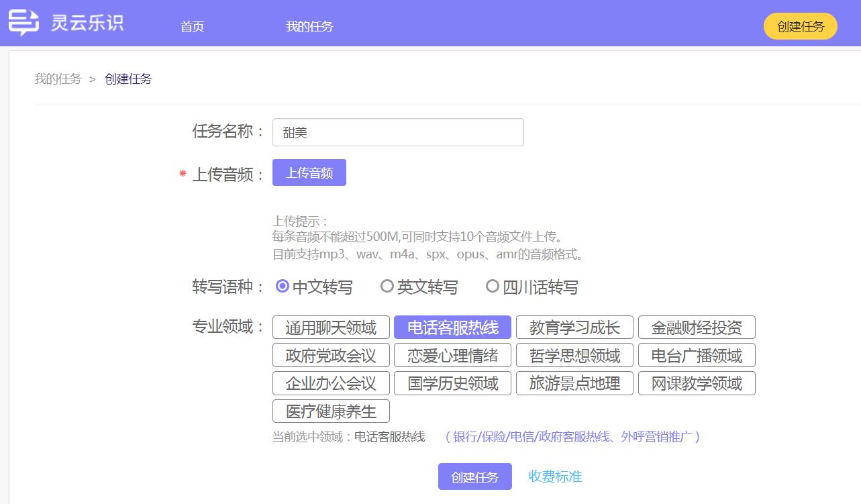Open the 首页 home menu item
Image resolution: width=861 pixels, height=504 pixels.
(192, 27)
